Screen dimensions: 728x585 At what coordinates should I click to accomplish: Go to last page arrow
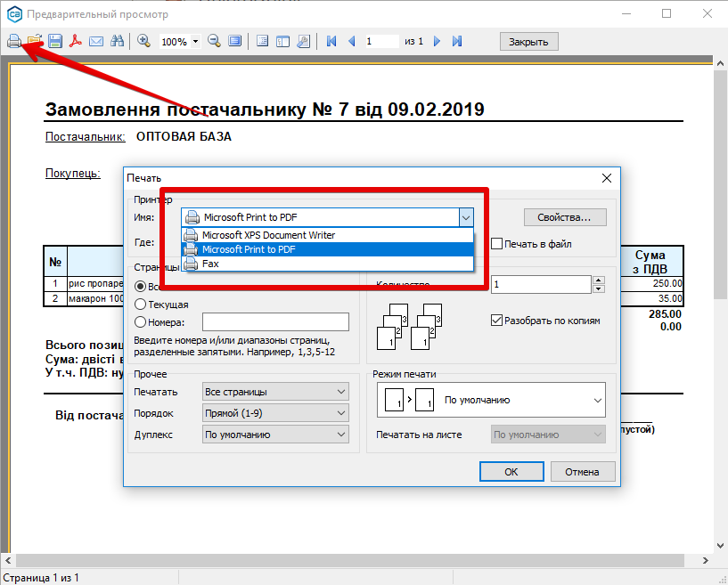(457, 41)
